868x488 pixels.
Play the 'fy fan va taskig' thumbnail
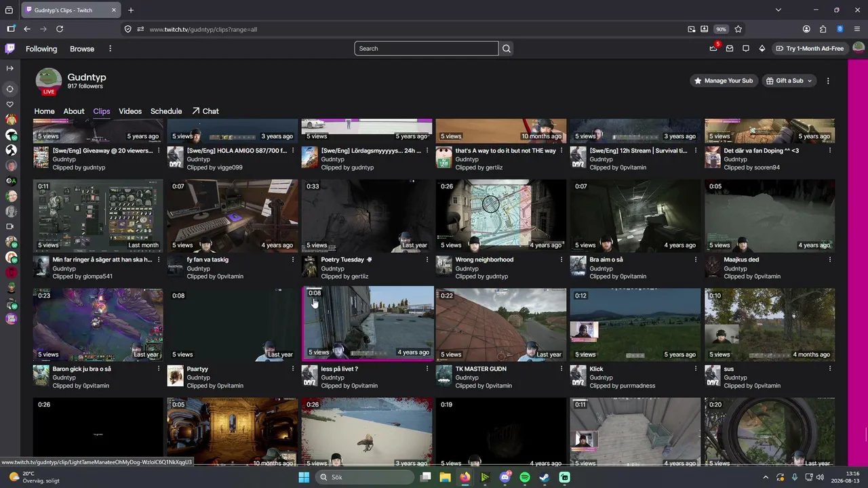233,216
